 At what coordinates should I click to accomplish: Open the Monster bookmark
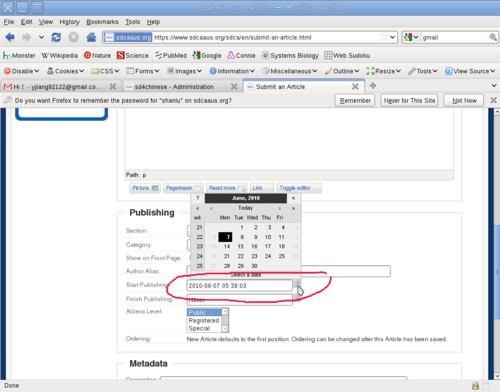(19, 55)
